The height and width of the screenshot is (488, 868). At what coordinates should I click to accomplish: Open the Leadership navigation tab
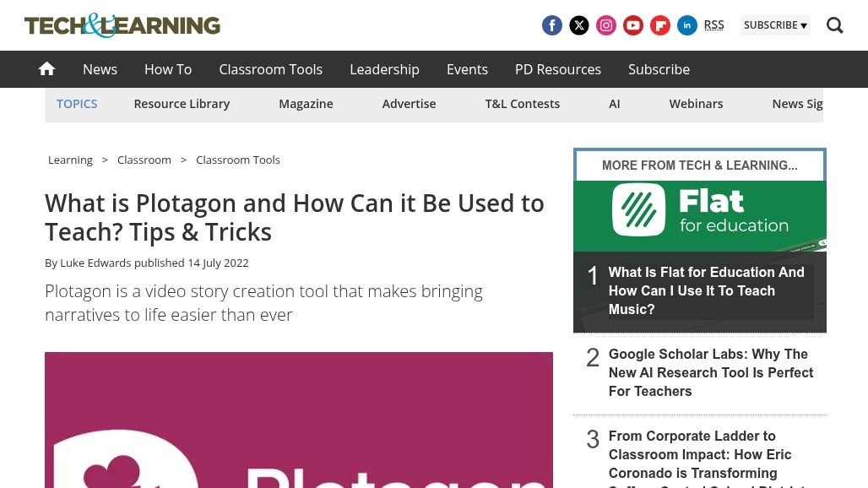click(x=384, y=69)
